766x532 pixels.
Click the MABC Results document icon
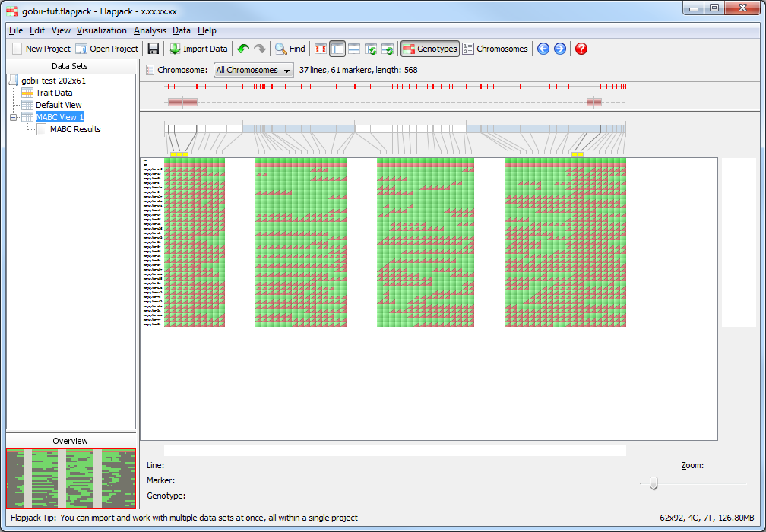(42, 129)
